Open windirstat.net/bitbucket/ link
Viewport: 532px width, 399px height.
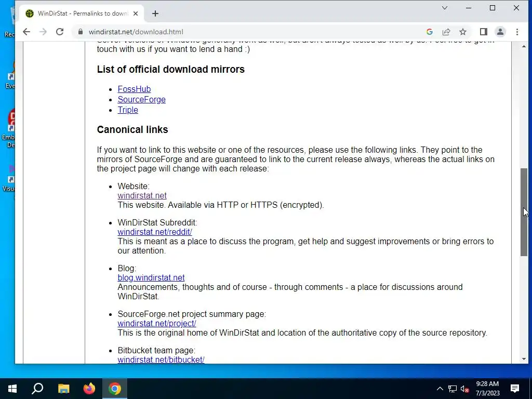pyautogui.click(x=161, y=360)
